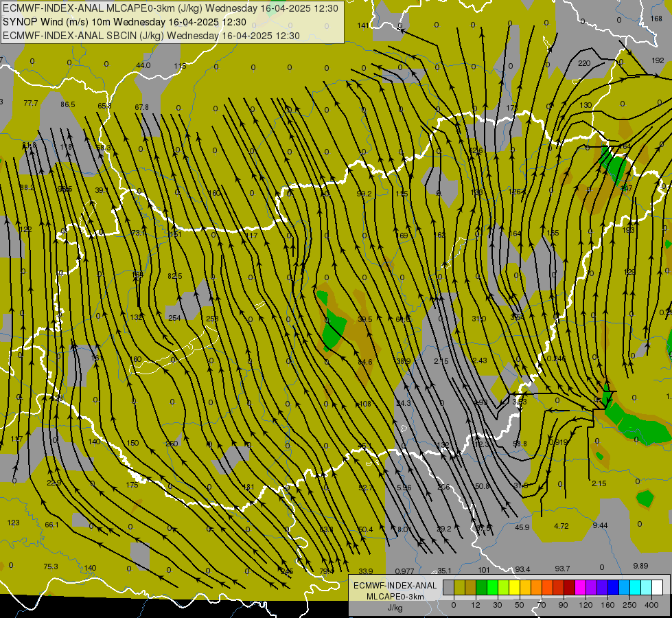The image size is (672, 618).
Task: Click the map value 169
Action: point(402,236)
